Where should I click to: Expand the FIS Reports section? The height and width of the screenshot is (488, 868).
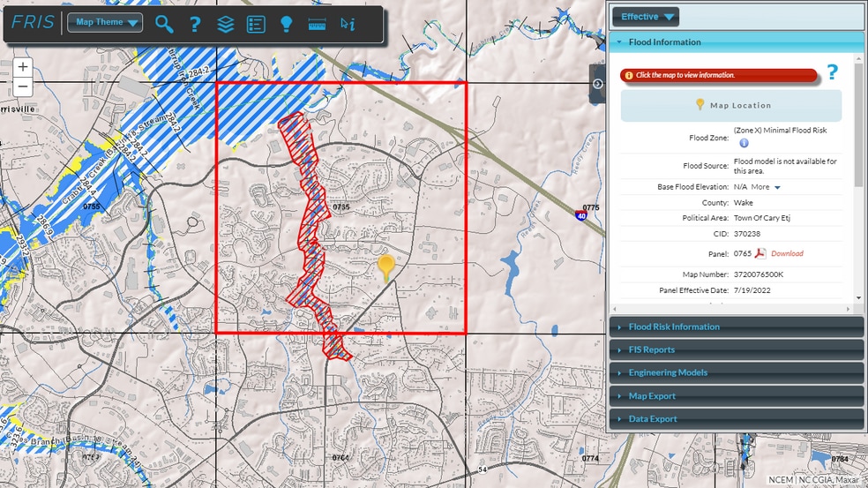click(651, 349)
